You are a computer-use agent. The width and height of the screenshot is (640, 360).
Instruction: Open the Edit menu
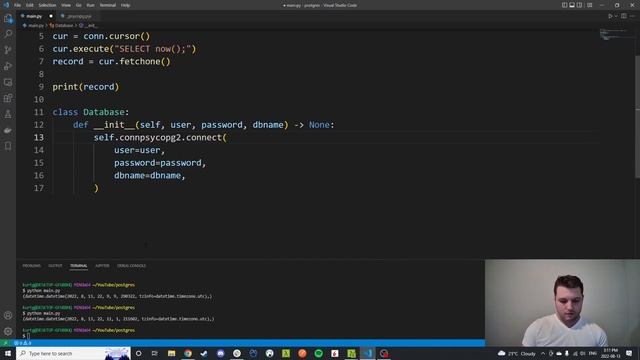[30, 5]
